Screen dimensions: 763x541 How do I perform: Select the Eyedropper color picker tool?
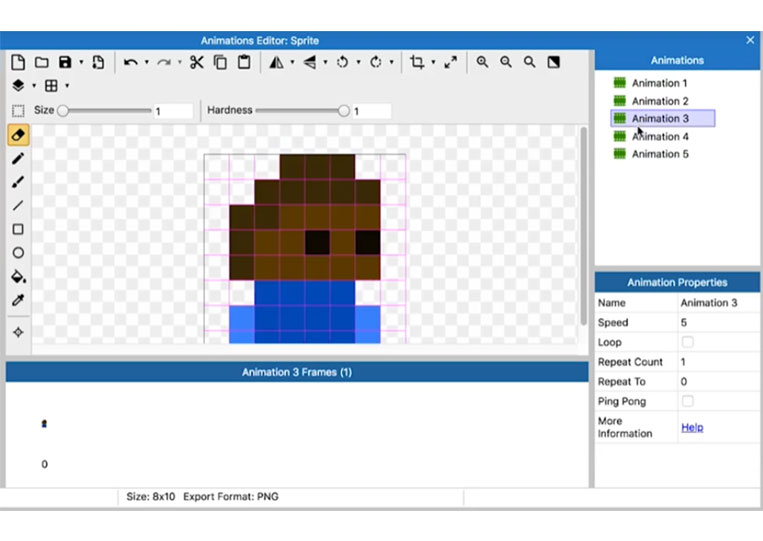[x=18, y=300]
